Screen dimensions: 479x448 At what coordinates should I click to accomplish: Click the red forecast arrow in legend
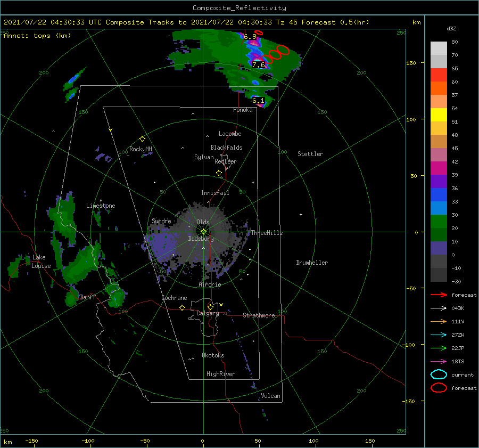click(439, 295)
